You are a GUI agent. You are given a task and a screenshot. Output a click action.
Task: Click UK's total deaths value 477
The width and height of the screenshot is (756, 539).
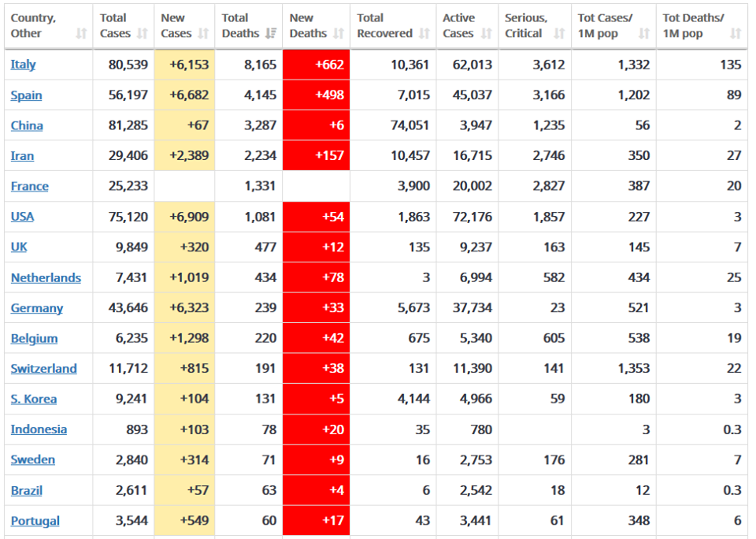[265, 247]
